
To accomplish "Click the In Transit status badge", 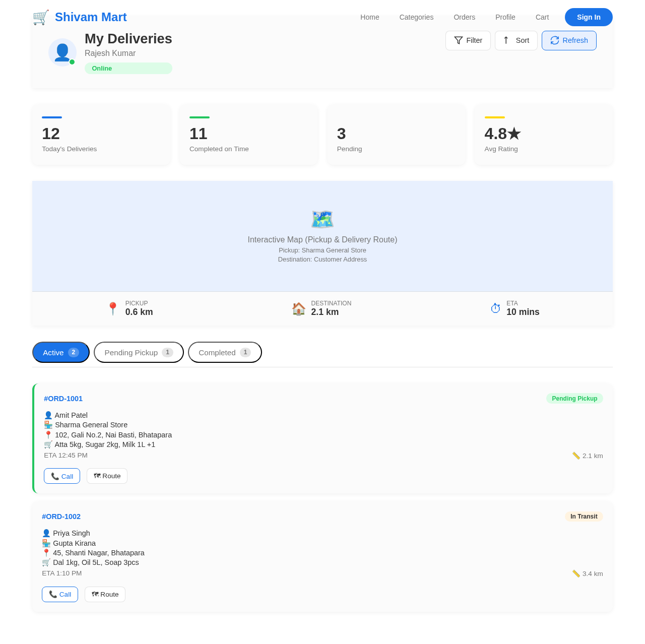I will pyautogui.click(x=584, y=517).
